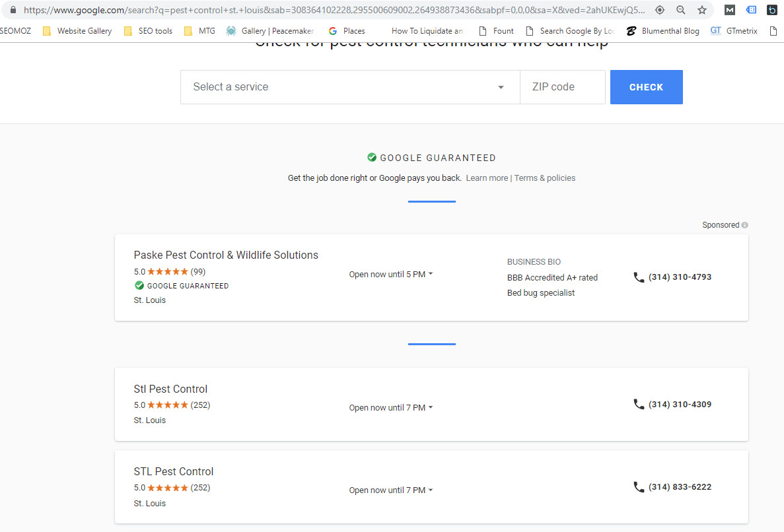Open the SEO tools bookmark folder
Image resolution: width=784 pixels, height=532 pixels.
tap(148, 31)
